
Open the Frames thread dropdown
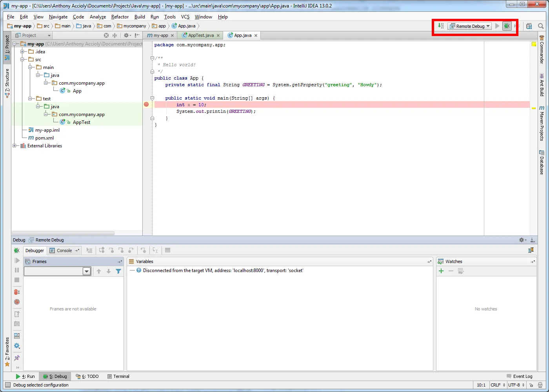[x=58, y=271]
